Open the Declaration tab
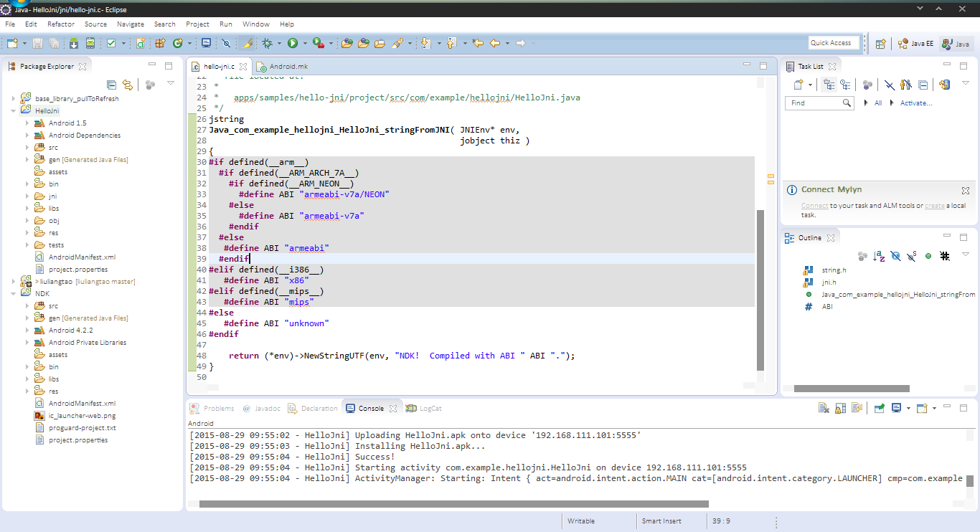 313,409
